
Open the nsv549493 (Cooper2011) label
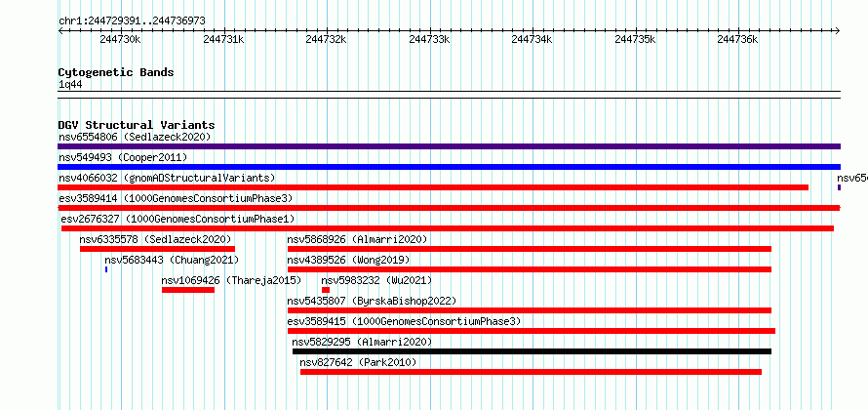pos(123,157)
